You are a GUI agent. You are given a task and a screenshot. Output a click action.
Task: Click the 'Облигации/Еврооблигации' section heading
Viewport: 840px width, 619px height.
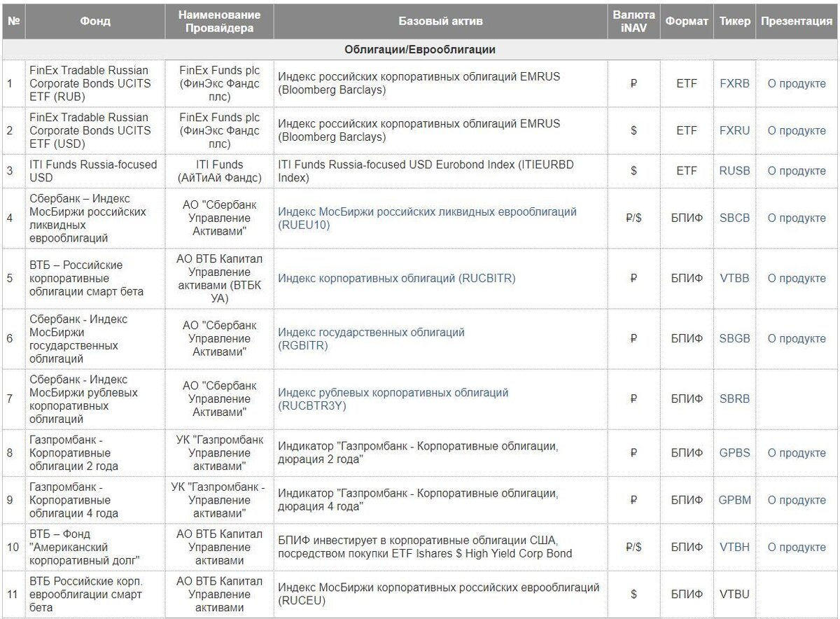[x=420, y=50]
